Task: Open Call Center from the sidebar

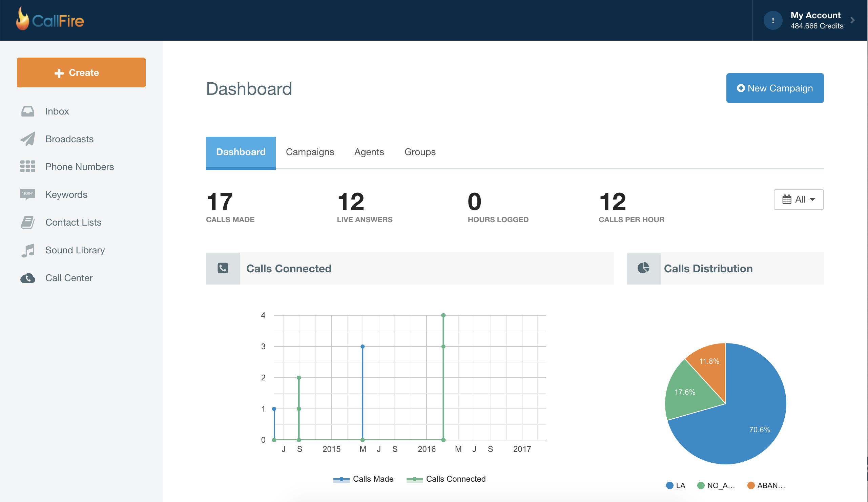Action: (x=69, y=278)
